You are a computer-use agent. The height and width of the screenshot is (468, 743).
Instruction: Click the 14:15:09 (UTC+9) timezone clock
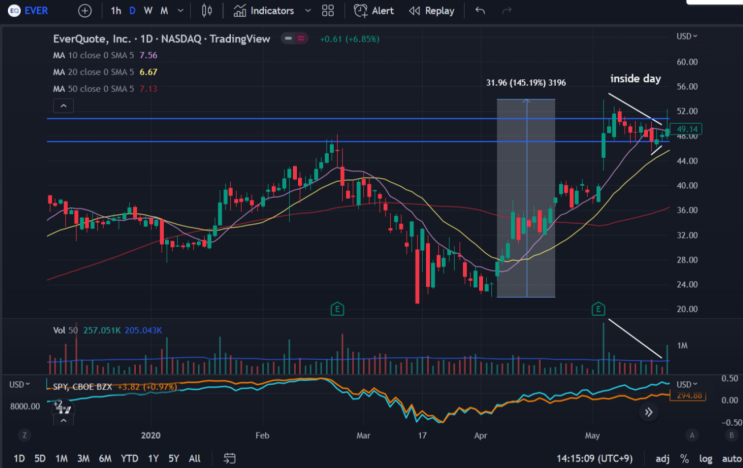tap(594, 459)
